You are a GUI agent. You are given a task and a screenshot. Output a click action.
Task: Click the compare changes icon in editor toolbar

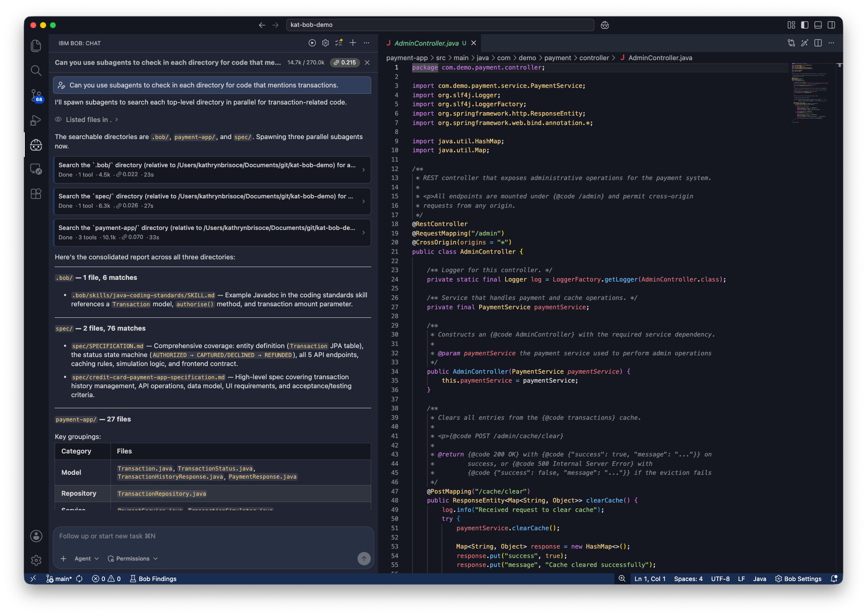coord(791,43)
